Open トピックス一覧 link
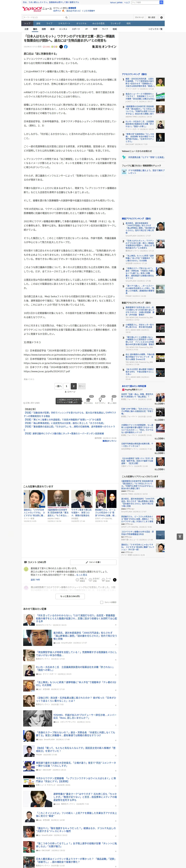186x868 pixels. coord(155,29)
